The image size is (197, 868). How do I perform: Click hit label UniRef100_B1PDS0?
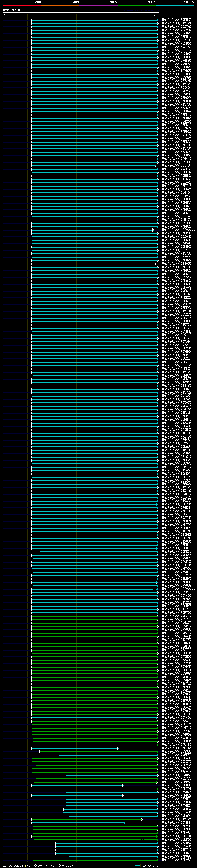click(176, 375)
